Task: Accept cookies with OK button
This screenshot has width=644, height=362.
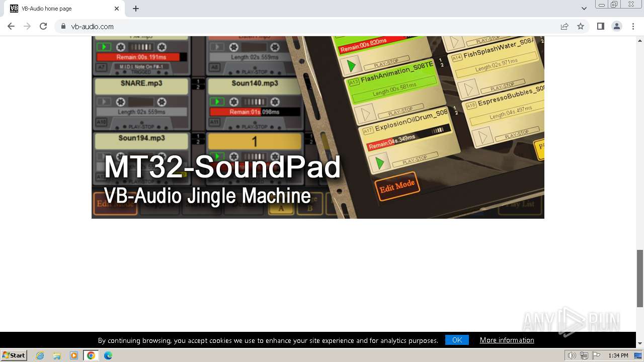Action: click(457, 340)
